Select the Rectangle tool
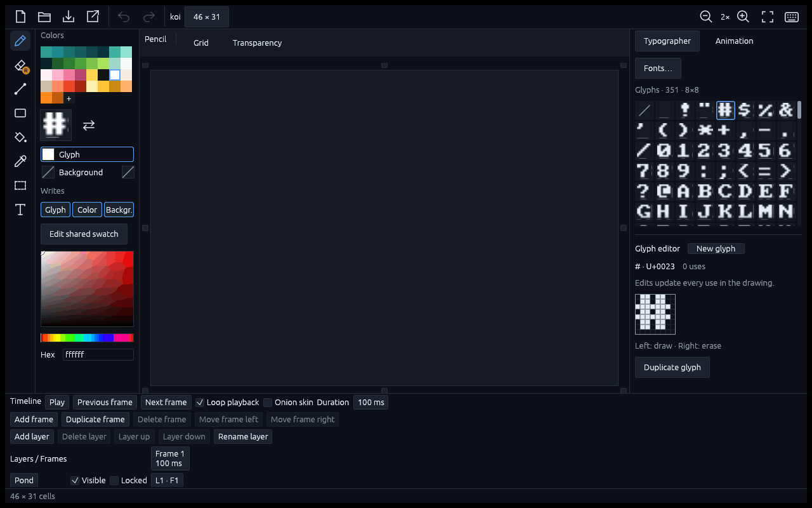Viewport: 812px width, 508px height. point(20,113)
